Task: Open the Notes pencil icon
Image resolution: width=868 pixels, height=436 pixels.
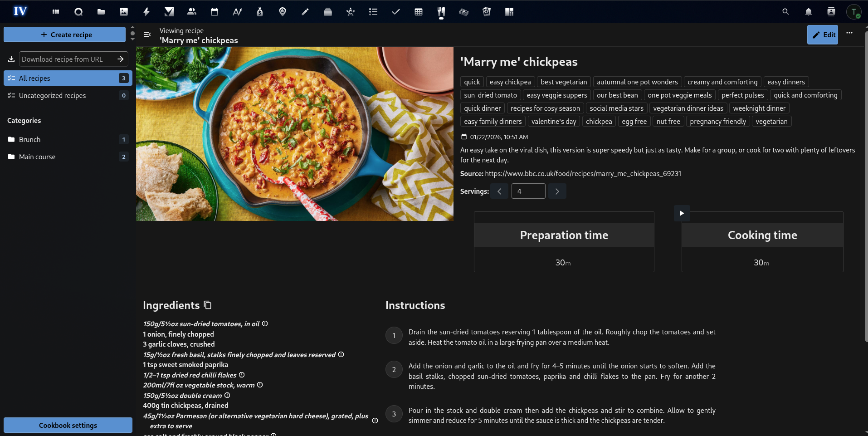Action: tap(305, 12)
